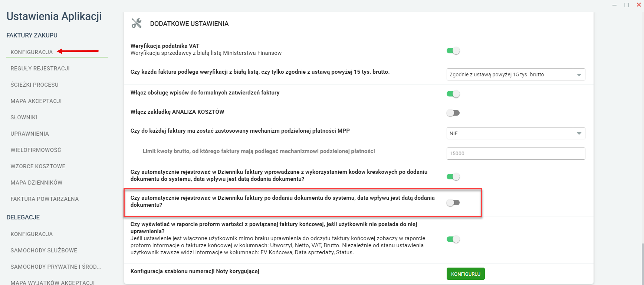Enable the ANALIZA KOSZTÓW tab switch
This screenshot has width=644, height=285.
click(453, 113)
